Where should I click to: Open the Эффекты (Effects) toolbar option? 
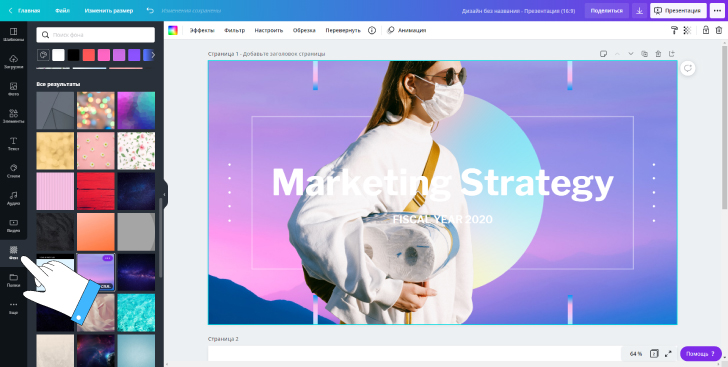click(x=202, y=30)
